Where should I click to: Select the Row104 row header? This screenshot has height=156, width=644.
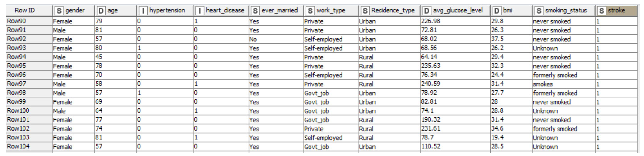(x=18, y=146)
